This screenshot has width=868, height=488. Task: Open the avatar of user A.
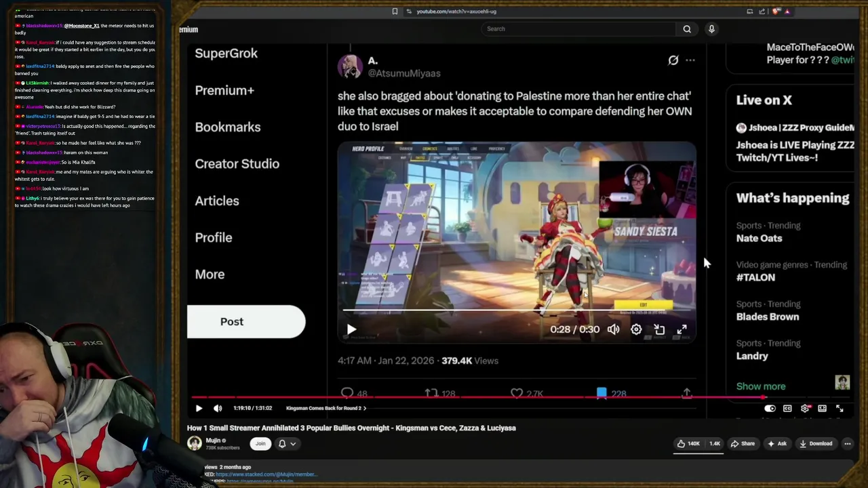pos(350,66)
